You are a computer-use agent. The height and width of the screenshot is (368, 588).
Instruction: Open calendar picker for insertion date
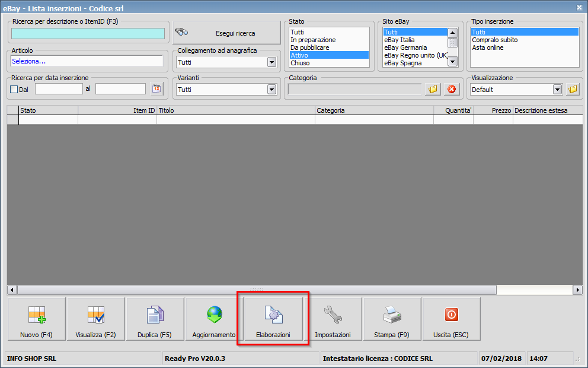156,89
